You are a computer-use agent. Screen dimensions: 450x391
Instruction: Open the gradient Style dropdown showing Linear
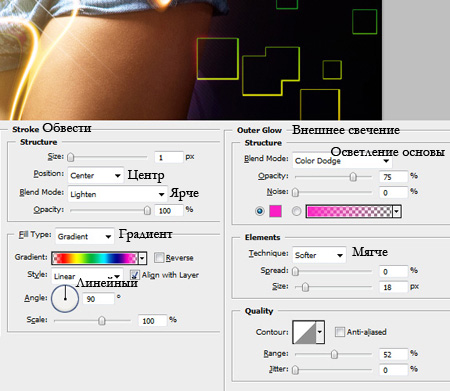[87, 276]
